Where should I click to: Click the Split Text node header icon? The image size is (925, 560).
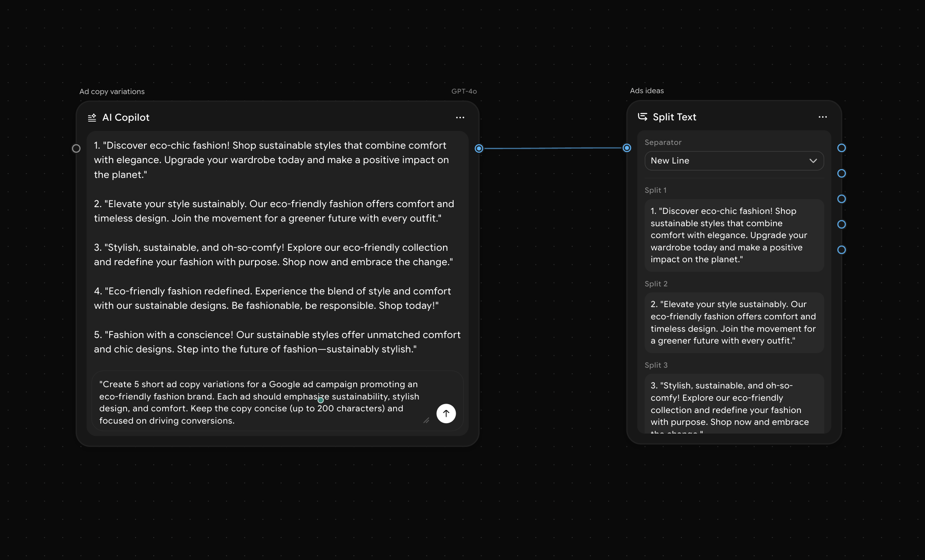[643, 117]
